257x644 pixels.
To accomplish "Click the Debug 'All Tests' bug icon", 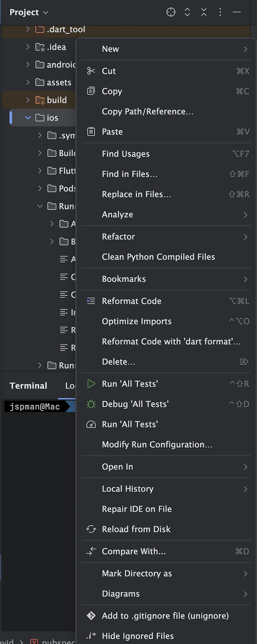I will (x=91, y=404).
